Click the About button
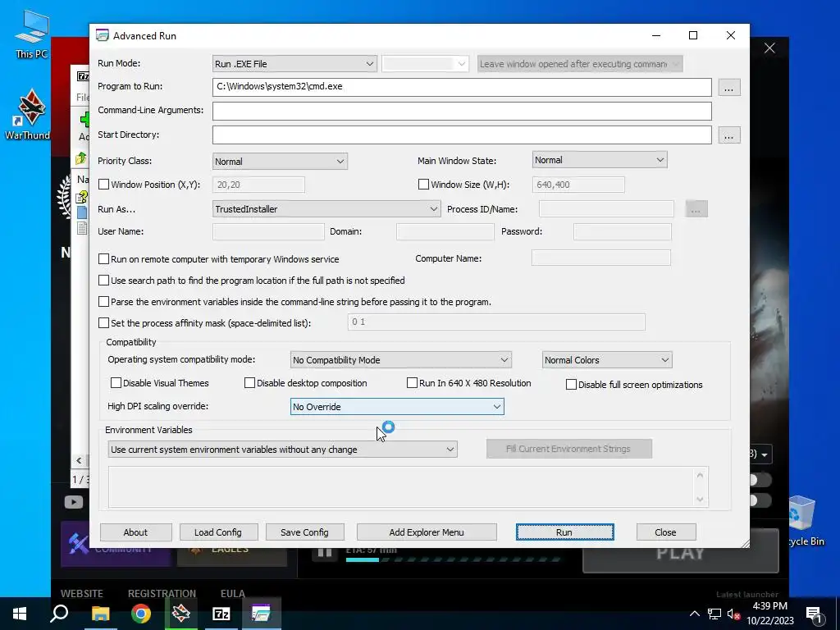Viewport: 840px width, 630px height. (135, 532)
